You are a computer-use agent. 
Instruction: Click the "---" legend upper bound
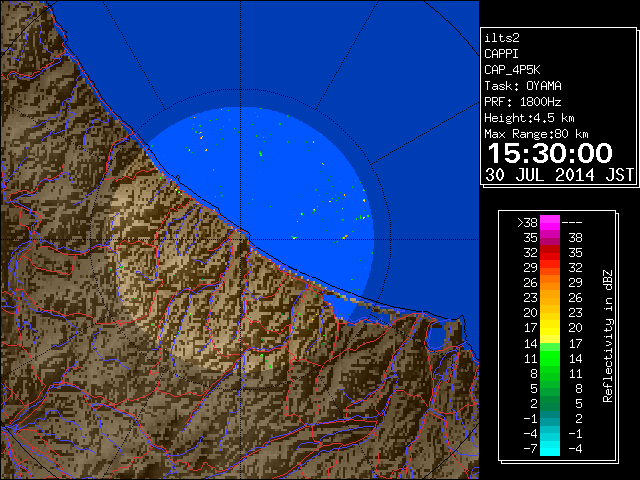click(x=572, y=223)
